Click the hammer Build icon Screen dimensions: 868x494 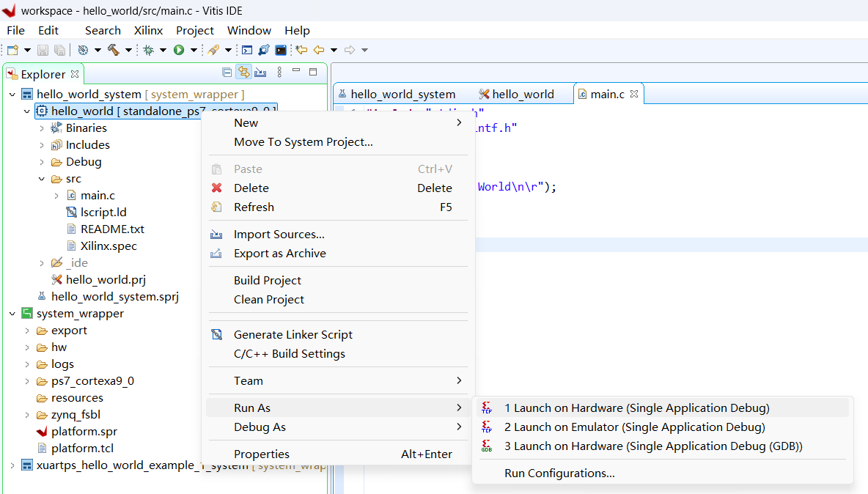click(114, 51)
